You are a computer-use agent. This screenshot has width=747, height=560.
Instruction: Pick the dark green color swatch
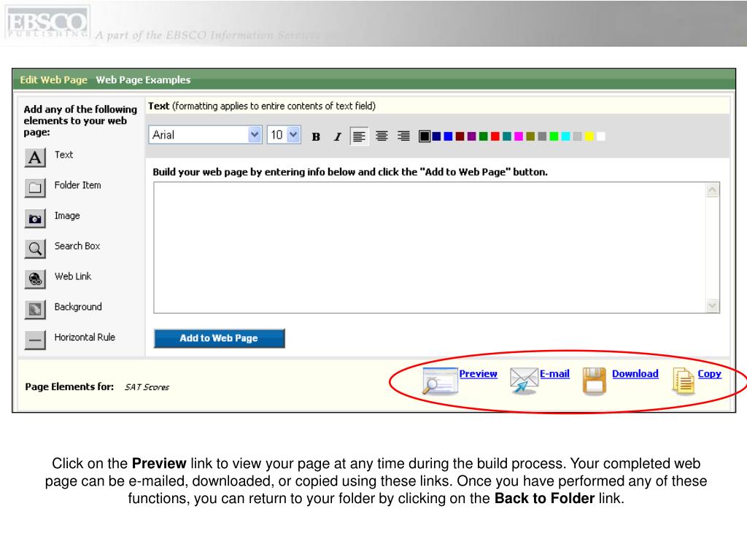[x=484, y=136]
